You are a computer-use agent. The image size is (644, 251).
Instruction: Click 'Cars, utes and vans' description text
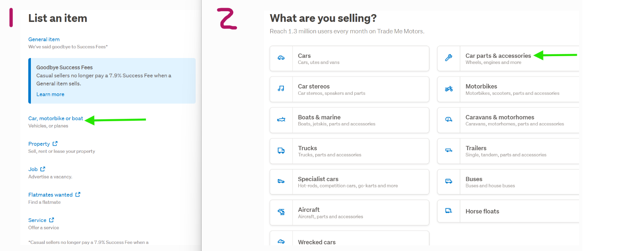pos(318,62)
